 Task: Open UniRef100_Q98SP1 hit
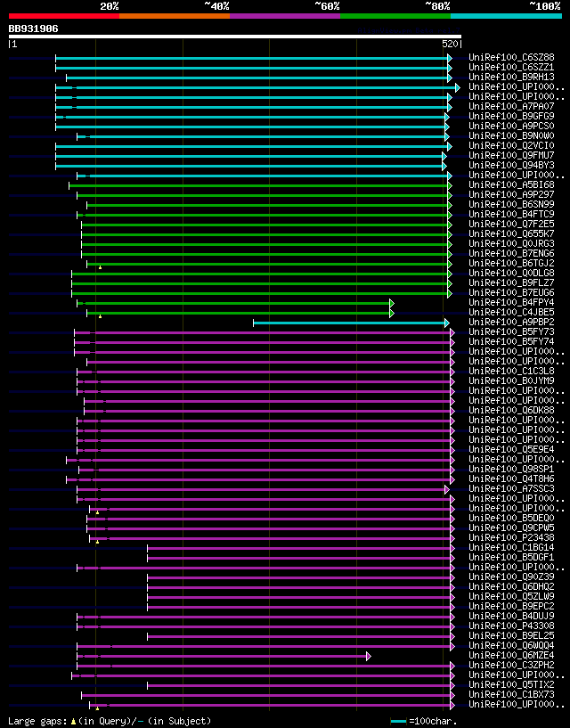(x=511, y=469)
